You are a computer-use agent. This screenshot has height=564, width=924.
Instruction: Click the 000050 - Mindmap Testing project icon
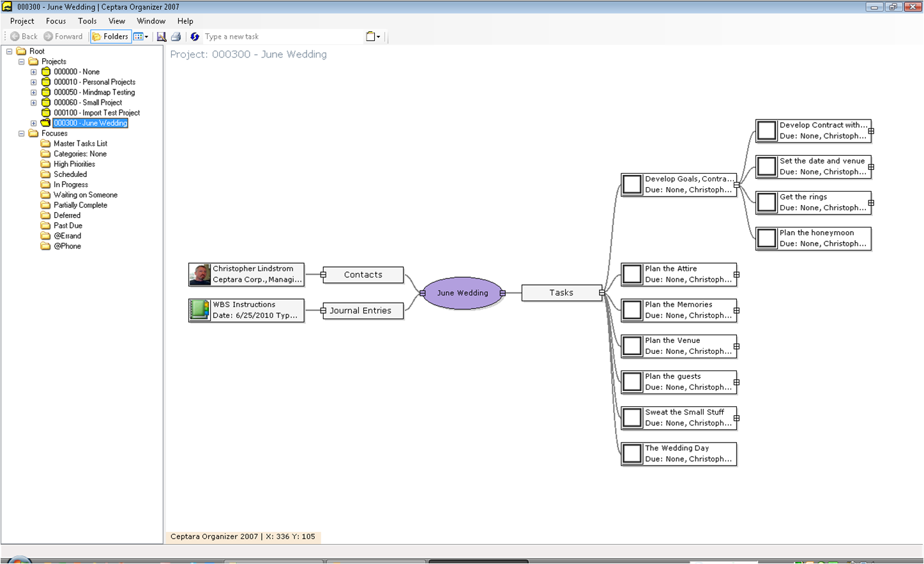pos(46,92)
